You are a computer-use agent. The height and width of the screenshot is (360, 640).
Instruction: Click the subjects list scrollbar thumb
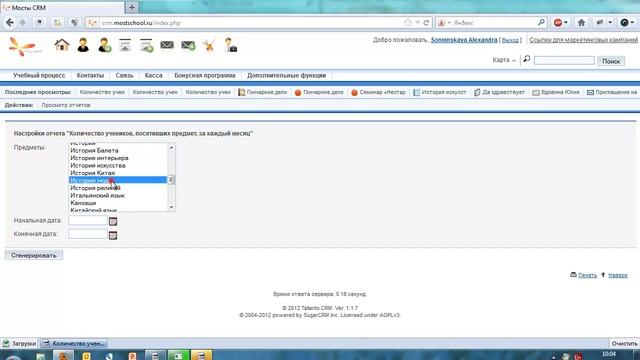point(171,180)
